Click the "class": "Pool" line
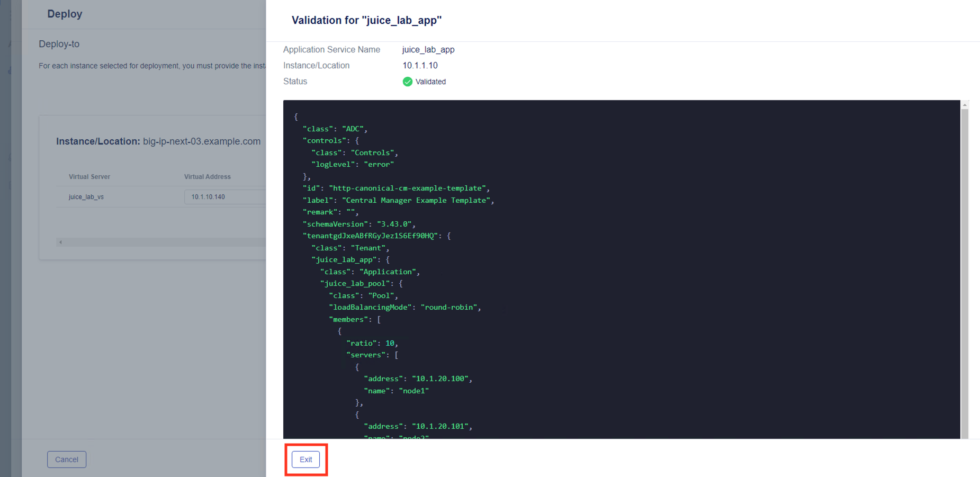 coord(363,295)
